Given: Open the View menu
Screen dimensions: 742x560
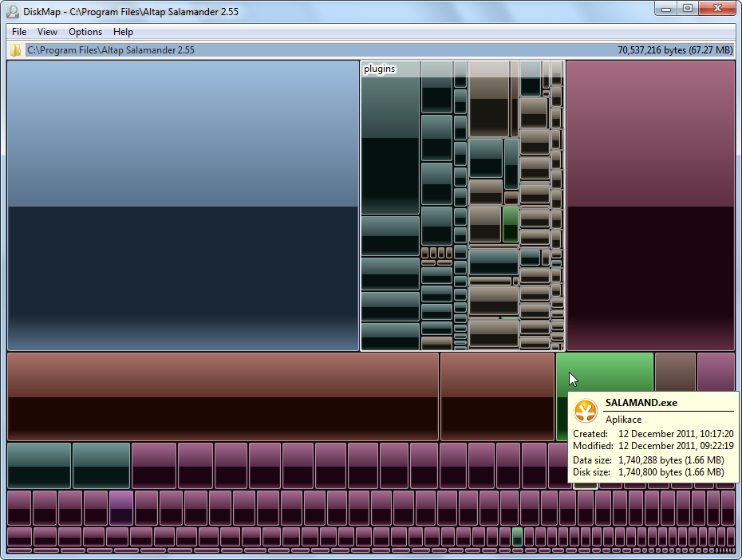Looking at the screenshot, I should coord(47,32).
